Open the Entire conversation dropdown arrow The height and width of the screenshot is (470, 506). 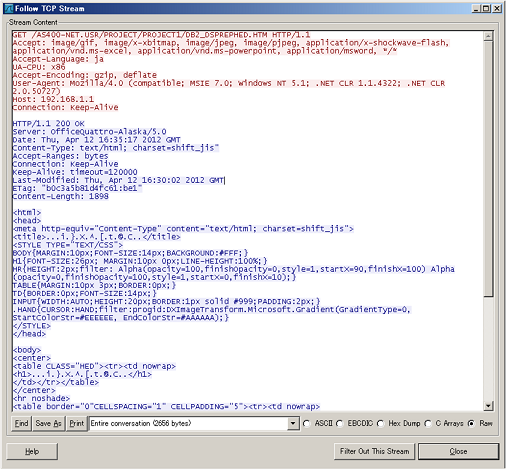[x=292, y=423]
